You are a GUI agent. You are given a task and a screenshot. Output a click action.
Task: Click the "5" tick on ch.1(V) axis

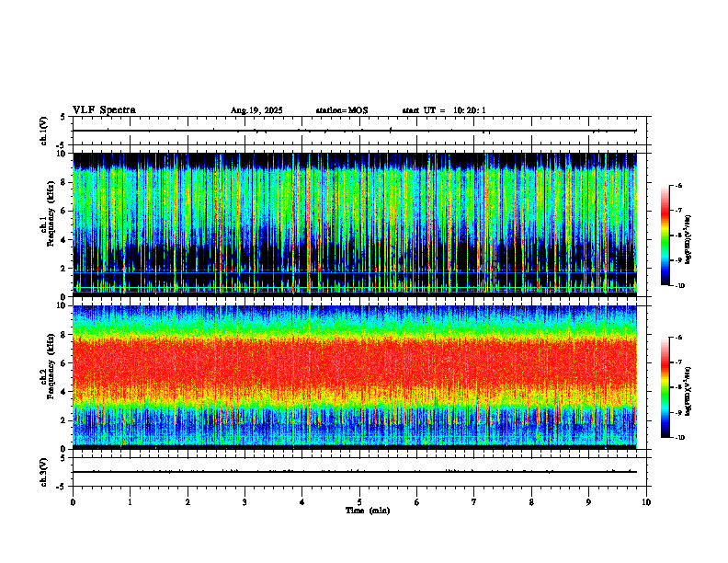63,117
